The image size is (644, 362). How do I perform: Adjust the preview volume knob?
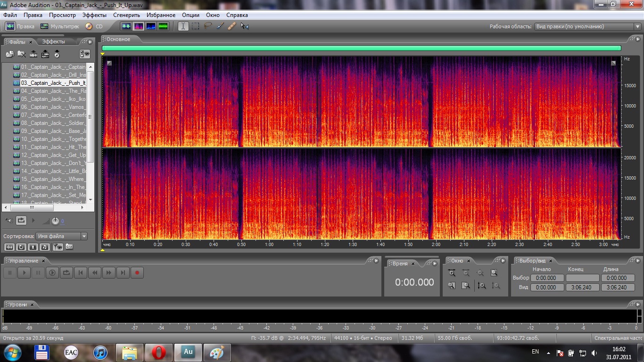(x=55, y=221)
